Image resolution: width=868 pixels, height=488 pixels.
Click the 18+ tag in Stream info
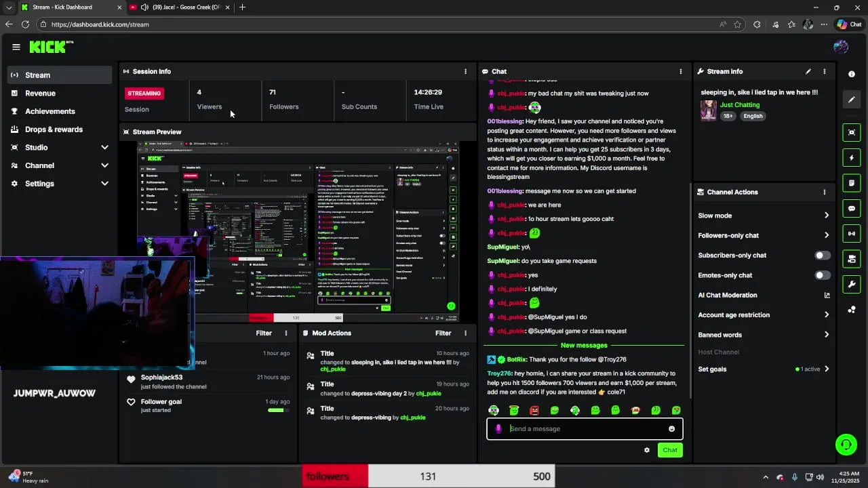[728, 116]
